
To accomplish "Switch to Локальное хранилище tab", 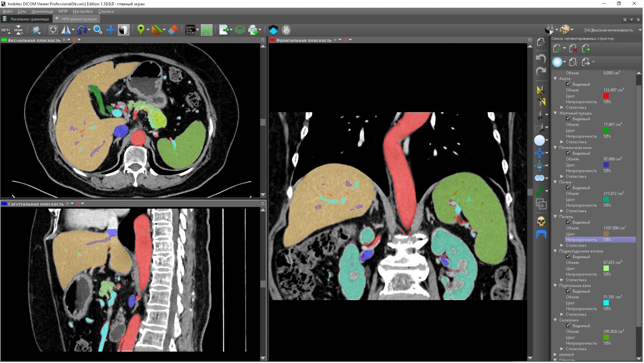I will pyautogui.click(x=26, y=19).
